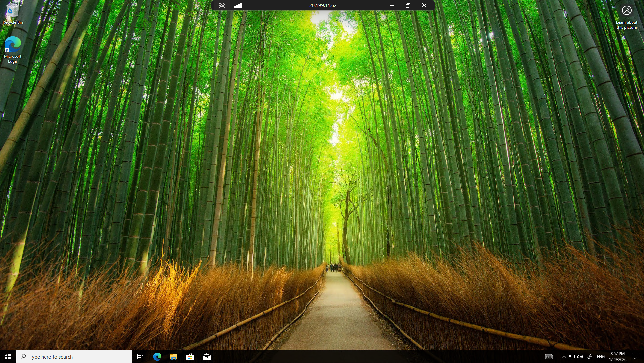This screenshot has width=644, height=363.
Task: Open the Recycle Bin desktop icon
Action: point(12,13)
